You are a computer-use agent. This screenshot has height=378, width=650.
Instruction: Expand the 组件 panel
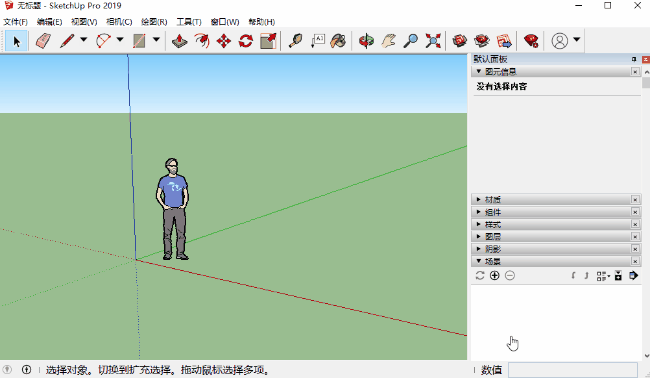pyautogui.click(x=479, y=212)
